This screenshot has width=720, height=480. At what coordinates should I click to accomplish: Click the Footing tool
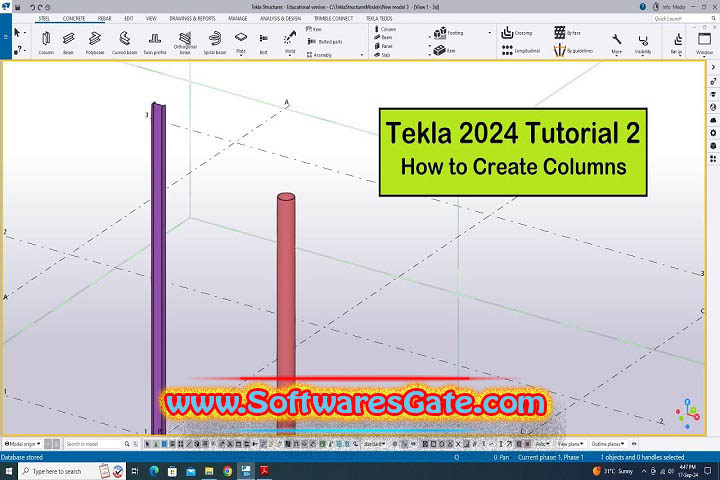(x=449, y=33)
